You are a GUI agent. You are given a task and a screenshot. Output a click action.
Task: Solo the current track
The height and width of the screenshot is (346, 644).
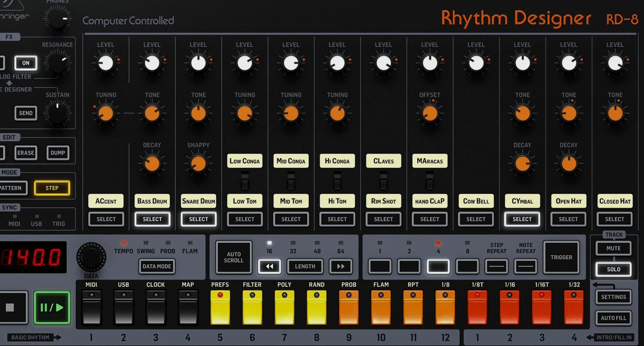(614, 269)
